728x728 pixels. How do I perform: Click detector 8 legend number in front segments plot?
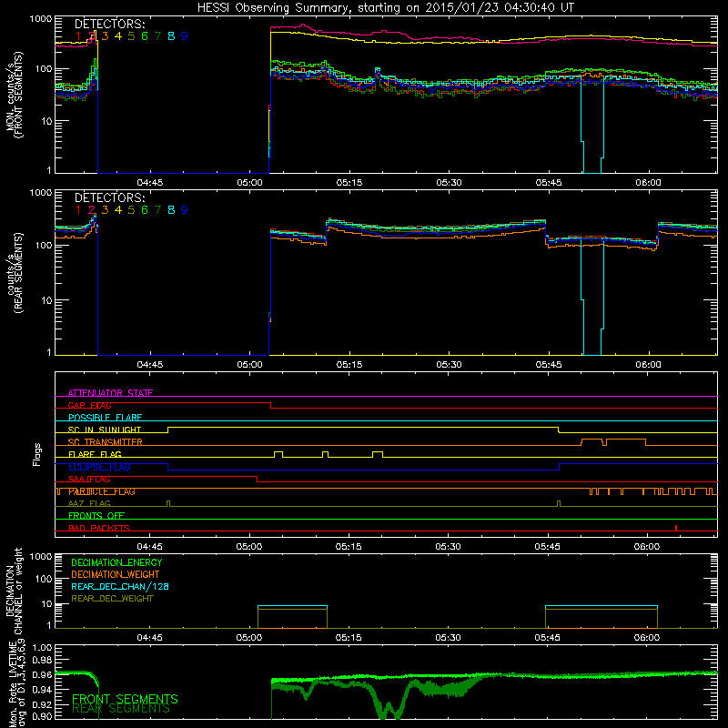pos(171,36)
